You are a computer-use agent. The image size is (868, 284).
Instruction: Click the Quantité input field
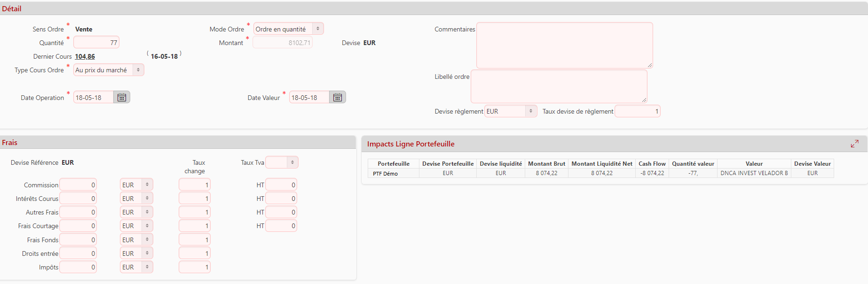[x=96, y=43]
